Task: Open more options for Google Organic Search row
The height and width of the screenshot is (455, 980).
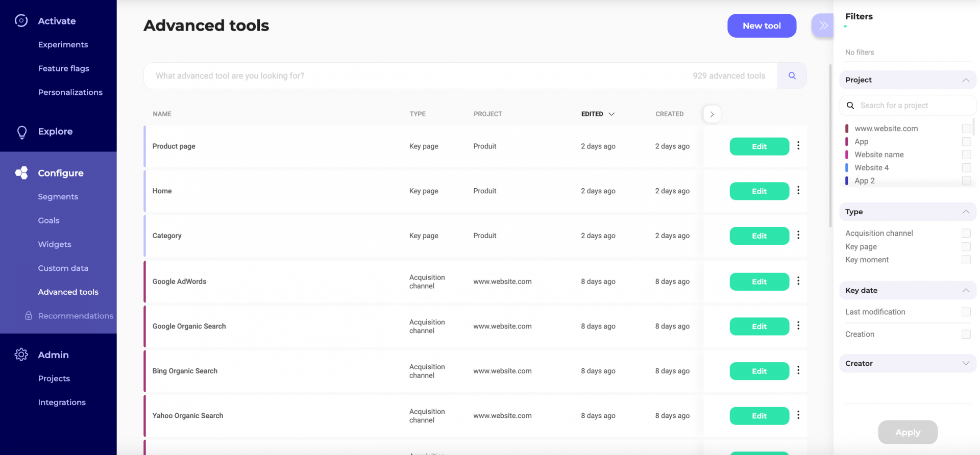Action: [798, 325]
